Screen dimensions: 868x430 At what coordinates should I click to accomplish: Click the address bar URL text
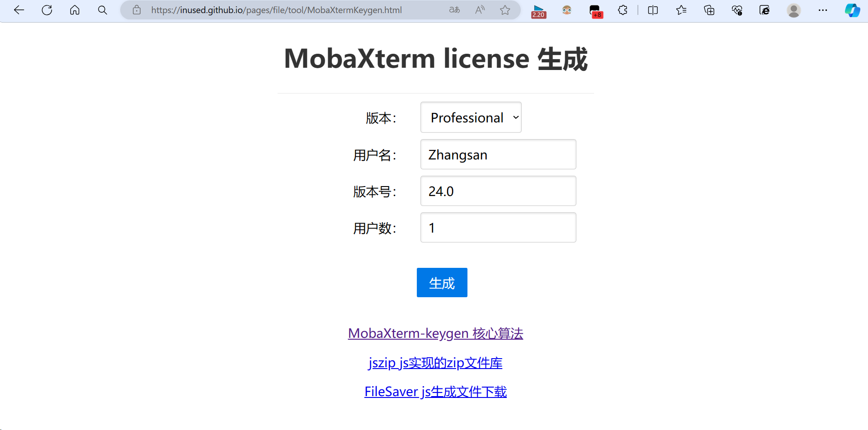(x=276, y=10)
